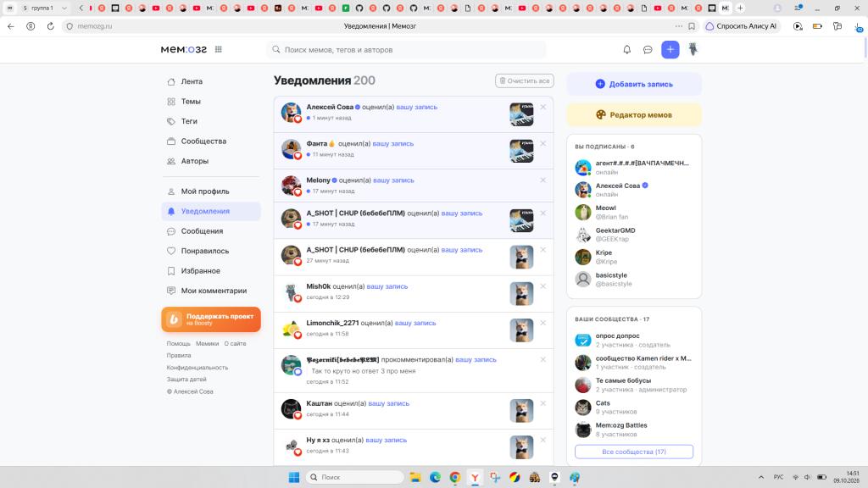Click Все сообщества (17) button
This screenshot has width=868, height=488.
pos(634,452)
